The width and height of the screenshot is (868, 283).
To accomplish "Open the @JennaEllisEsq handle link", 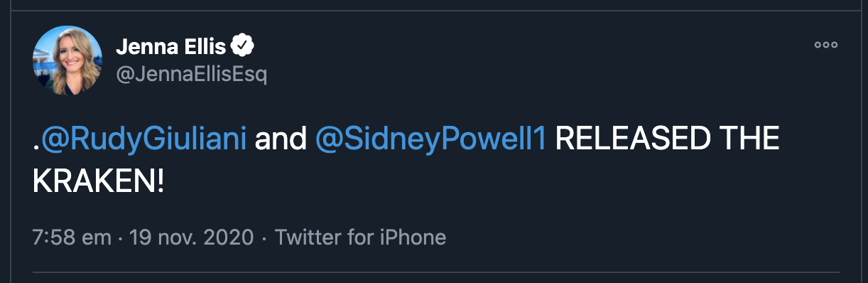I will (x=191, y=74).
